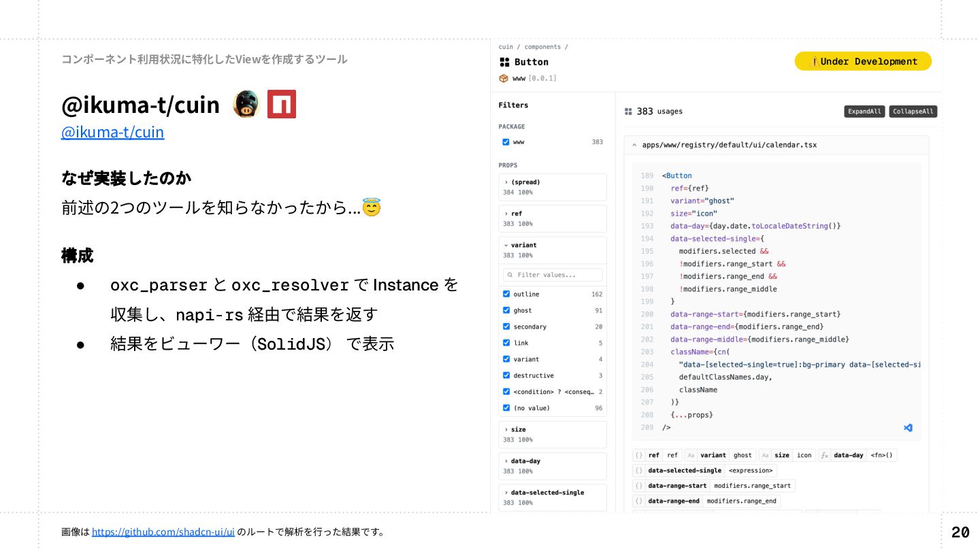Open the github.com/shadcn-ui/ui link

click(x=163, y=532)
